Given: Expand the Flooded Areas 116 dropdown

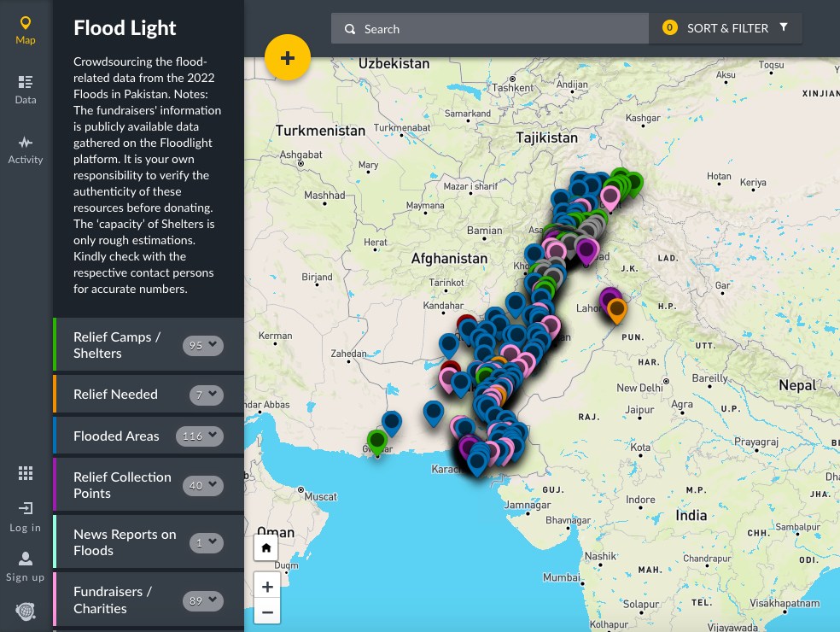Looking at the screenshot, I should coord(200,436).
